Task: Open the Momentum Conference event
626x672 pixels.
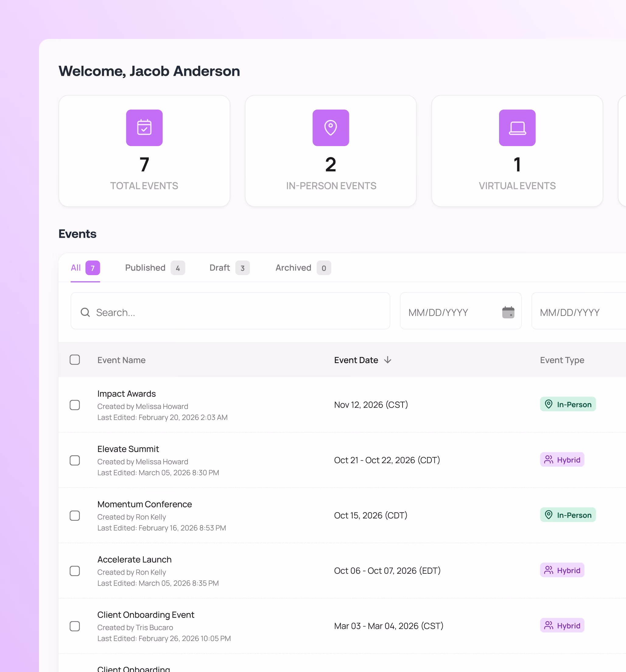Action: [x=144, y=504]
